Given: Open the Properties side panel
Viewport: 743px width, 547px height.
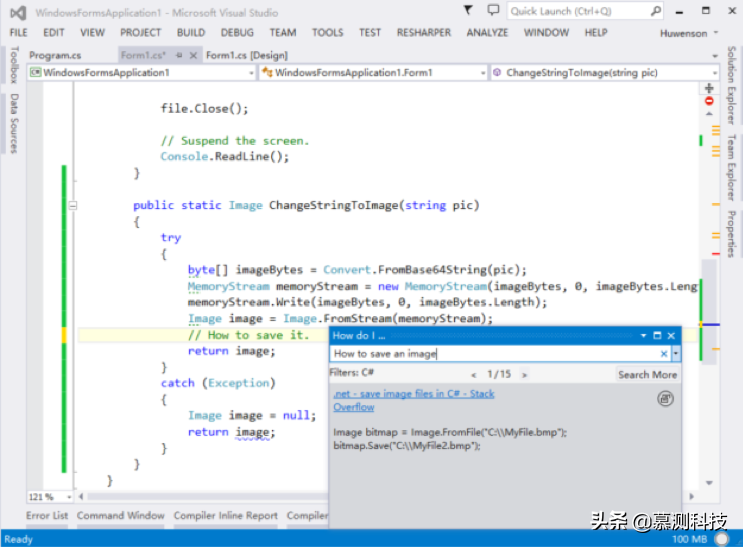Looking at the screenshot, I should click(731, 234).
